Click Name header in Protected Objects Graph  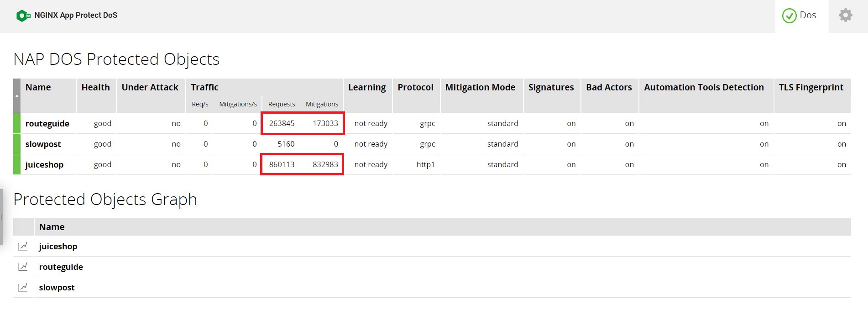[52, 227]
